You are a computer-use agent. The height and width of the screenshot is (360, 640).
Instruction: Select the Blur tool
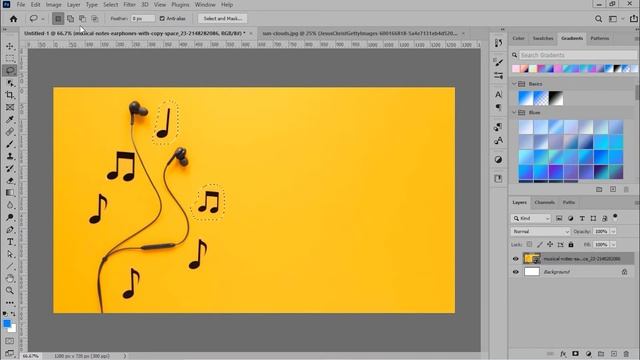[10, 205]
